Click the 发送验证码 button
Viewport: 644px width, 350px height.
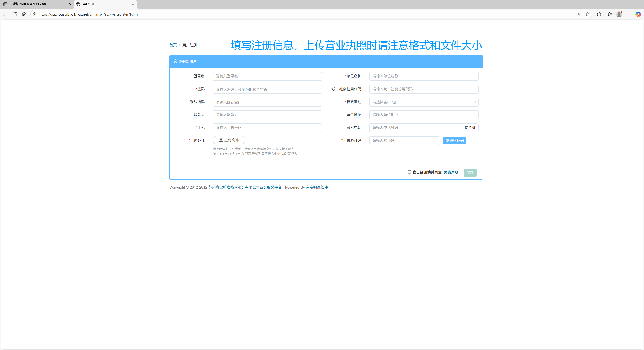(x=454, y=141)
